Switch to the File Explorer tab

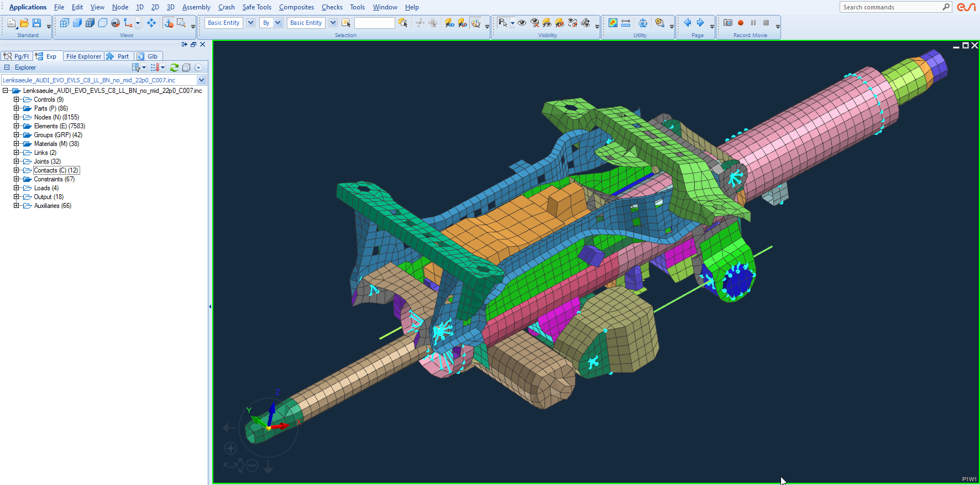83,56
